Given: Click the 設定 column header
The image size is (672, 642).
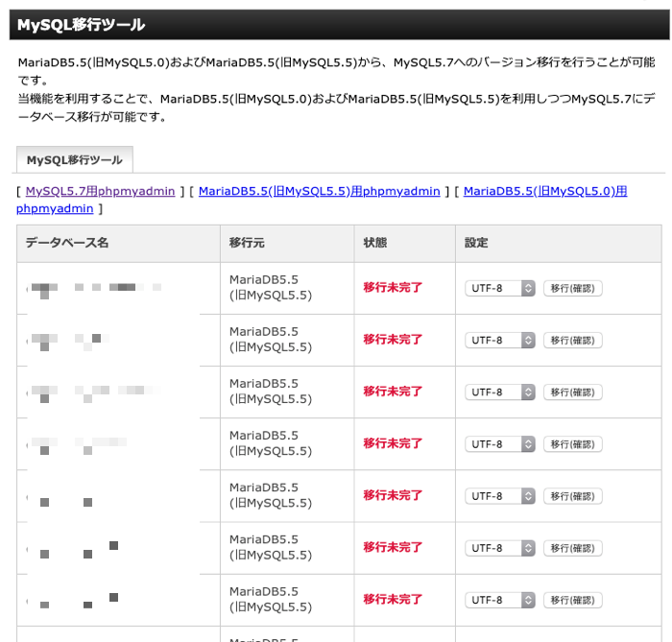Looking at the screenshot, I should click(x=559, y=243).
